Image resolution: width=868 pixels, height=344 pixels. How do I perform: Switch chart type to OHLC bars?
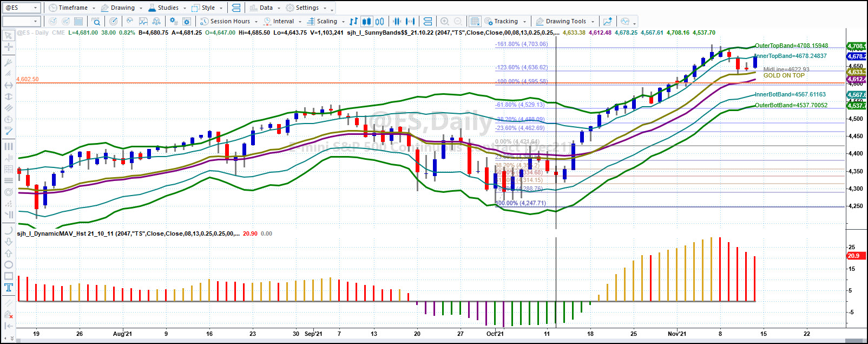(353, 22)
